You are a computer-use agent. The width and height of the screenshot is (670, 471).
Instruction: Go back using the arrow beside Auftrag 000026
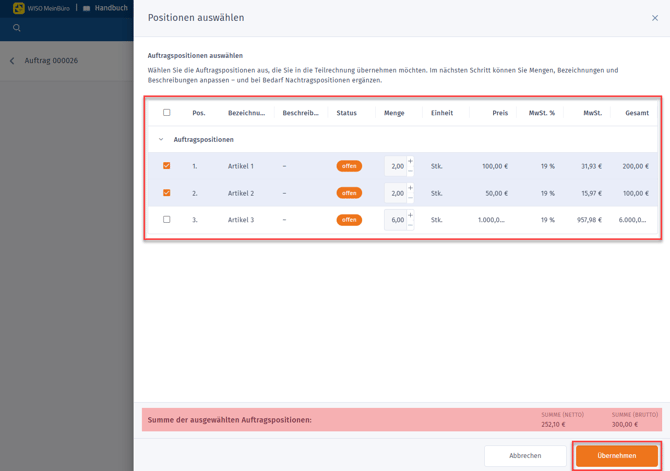[x=12, y=61]
